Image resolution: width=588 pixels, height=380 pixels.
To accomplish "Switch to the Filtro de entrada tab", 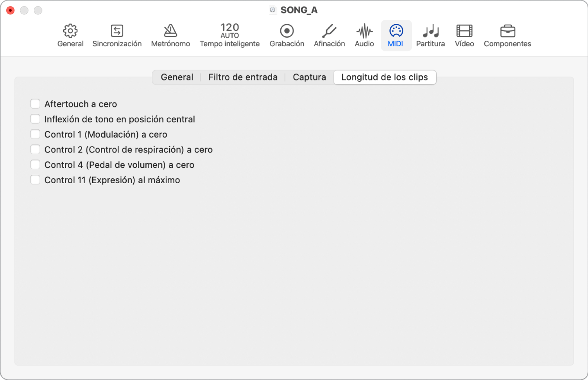I will pos(243,77).
